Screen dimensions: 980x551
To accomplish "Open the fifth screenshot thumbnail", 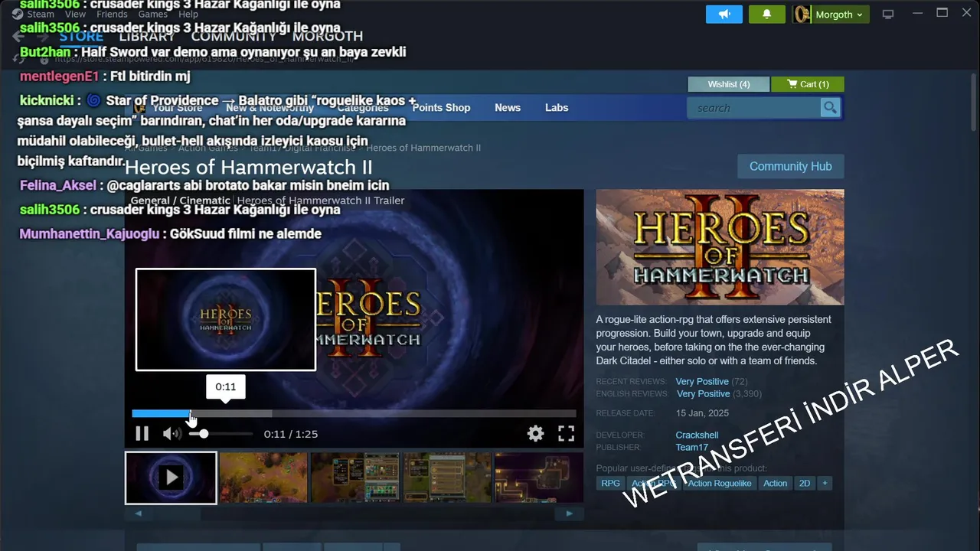I will coord(539,478).
